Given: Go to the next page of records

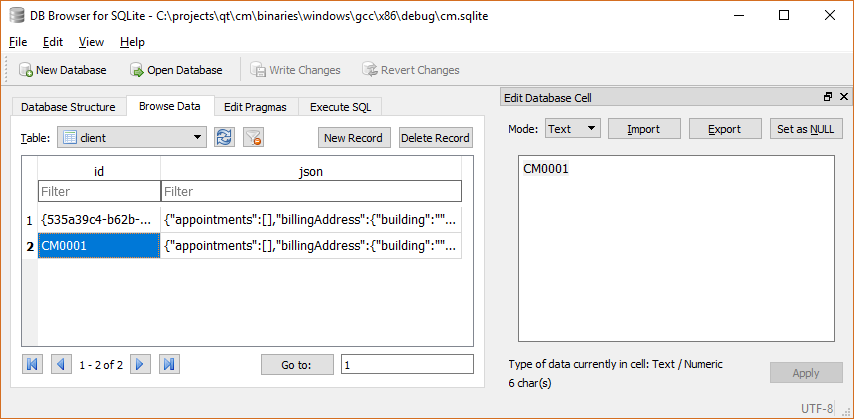Looking at the screenshot, I should tap(140, 364).
